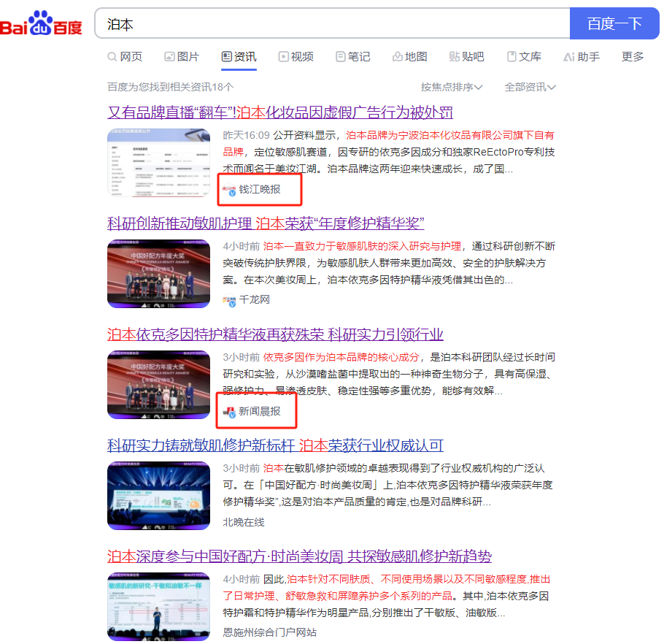Click the 网页 magnifier icon
This screenshot has height=644, width=664.
click(x=112, y=57)
